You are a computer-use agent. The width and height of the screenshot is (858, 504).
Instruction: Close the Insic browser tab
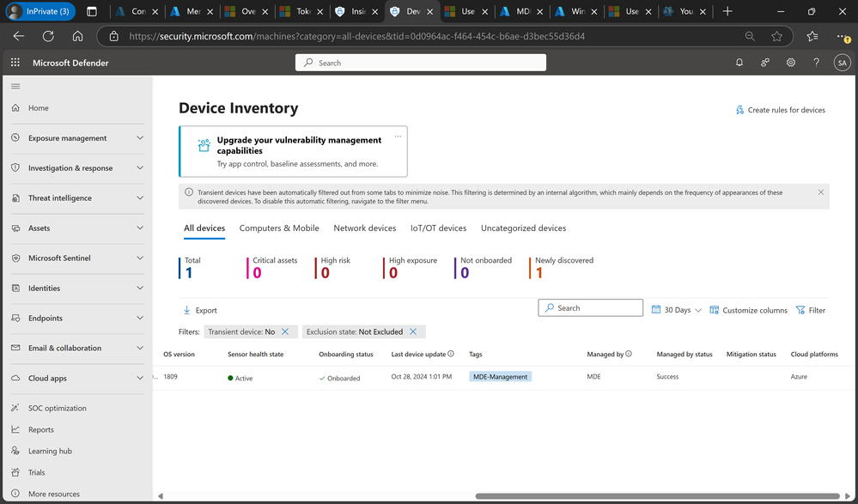click(374, 11)
